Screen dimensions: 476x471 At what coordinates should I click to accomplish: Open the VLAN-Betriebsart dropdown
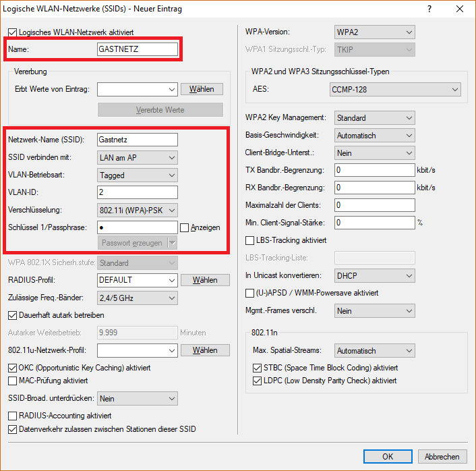137,175
